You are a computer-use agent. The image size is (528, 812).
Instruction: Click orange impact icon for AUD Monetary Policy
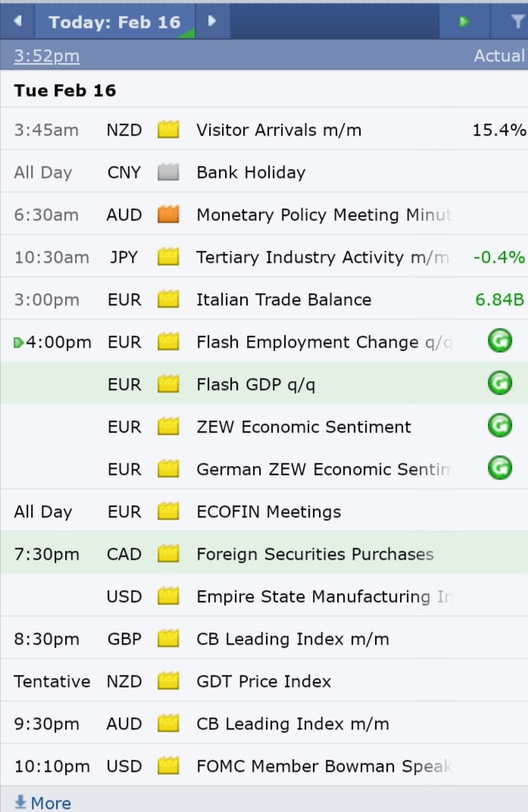coord(168,214)
